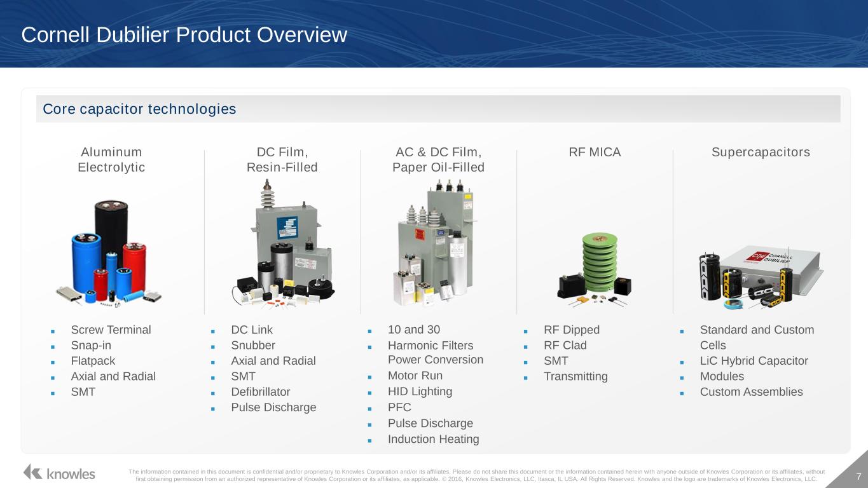Select the "Harmonic Filters Power Conversion" bullet
Screen dimensions: 868x488
pyautogui.click(x=436, y=353)
